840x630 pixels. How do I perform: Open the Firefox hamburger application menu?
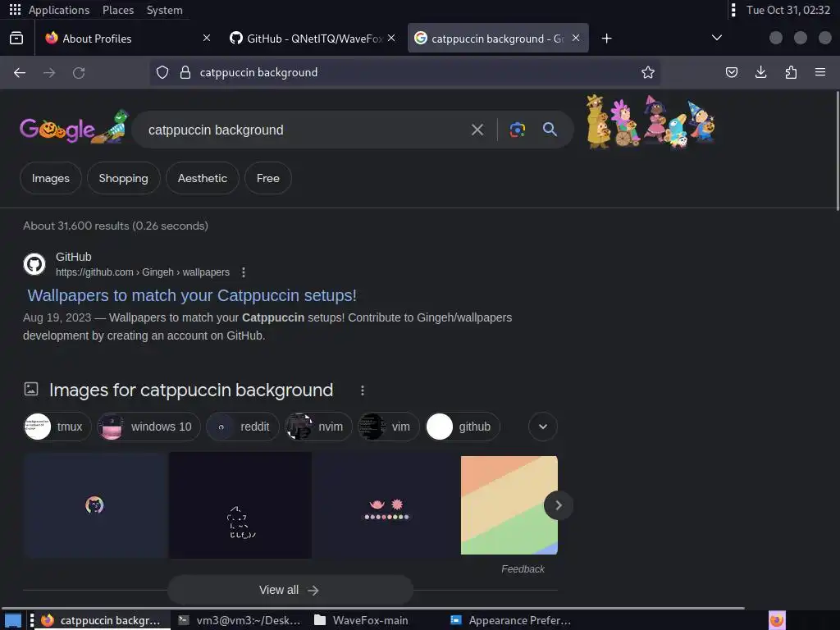[820, 72]
